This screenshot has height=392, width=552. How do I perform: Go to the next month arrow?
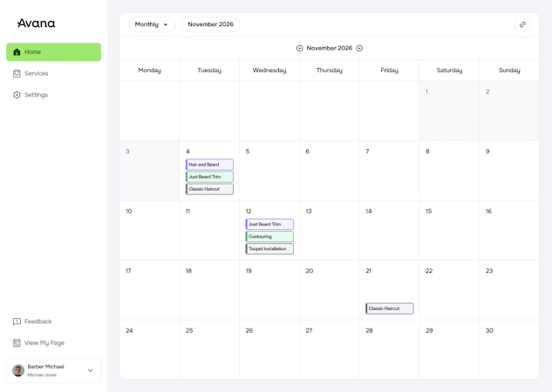pos(359,49)
